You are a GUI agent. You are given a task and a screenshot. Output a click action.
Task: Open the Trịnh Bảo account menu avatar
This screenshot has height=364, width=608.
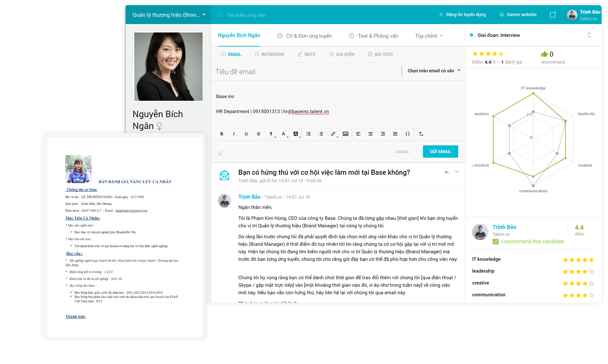click(x=572, y=15)
